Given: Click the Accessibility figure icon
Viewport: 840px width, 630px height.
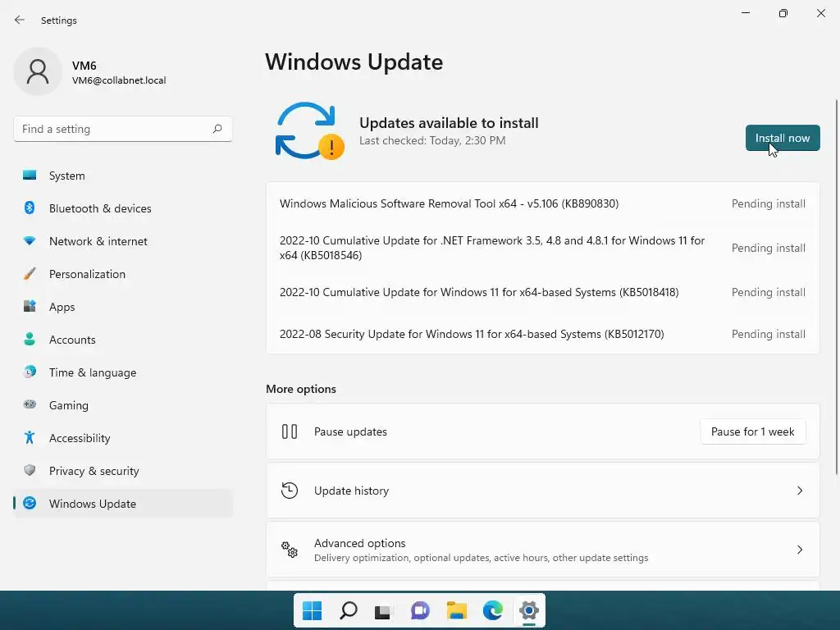Looking at the screenshot, I should coord(30,438).
